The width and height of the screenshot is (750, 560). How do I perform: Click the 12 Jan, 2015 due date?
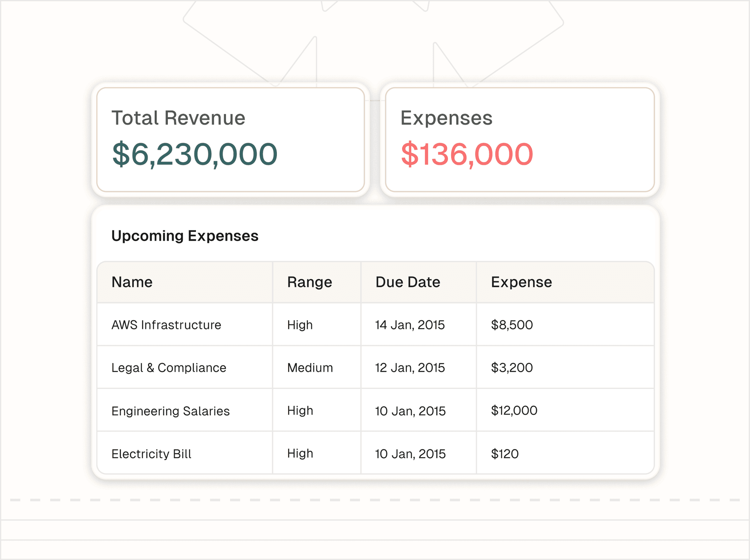410,368
